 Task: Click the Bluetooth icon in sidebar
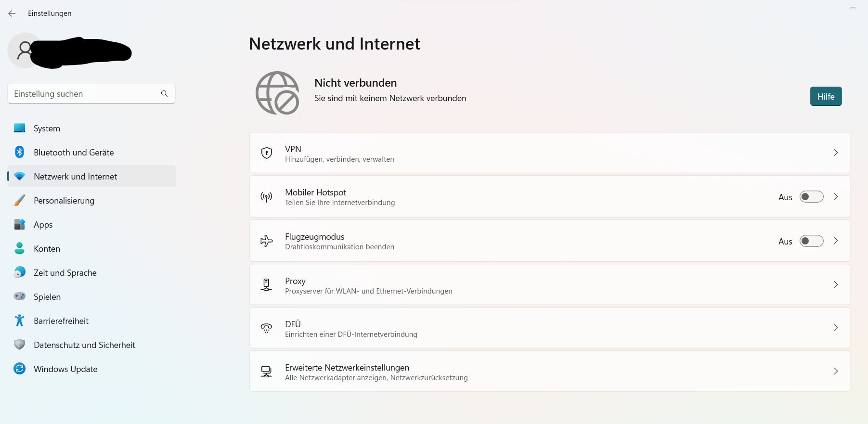19,152
